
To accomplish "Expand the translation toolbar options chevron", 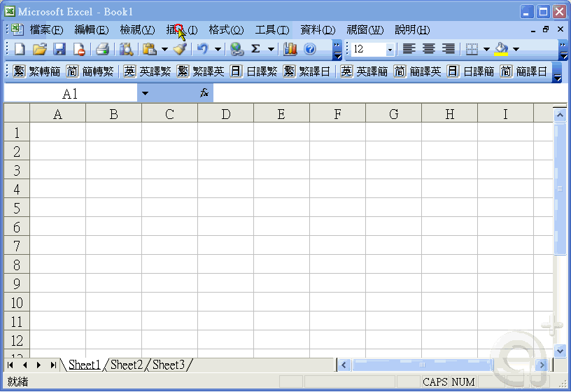I will (x=557, y=72).
